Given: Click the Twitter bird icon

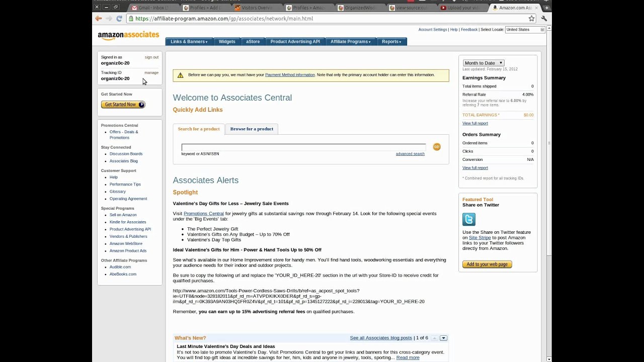Looking at the screenshot, I should pyautogui.click(x=469, y=219).
